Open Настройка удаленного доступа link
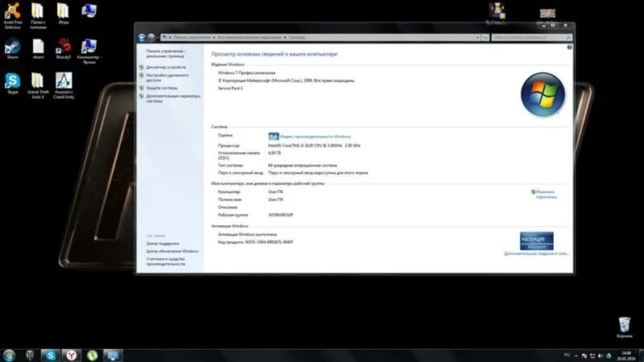Image resolution: width=644 pixels, height=362 pixels. tap(167, 77)
